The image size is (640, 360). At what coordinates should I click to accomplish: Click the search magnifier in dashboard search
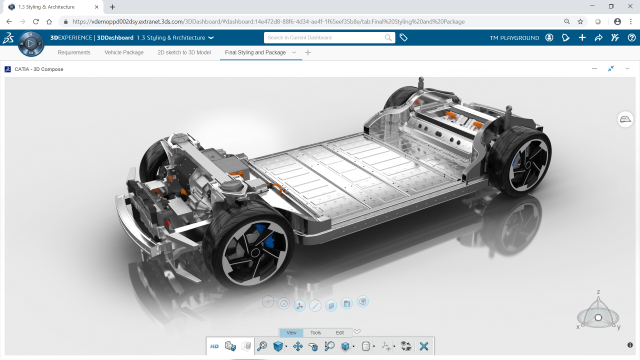tap(388, 38)
